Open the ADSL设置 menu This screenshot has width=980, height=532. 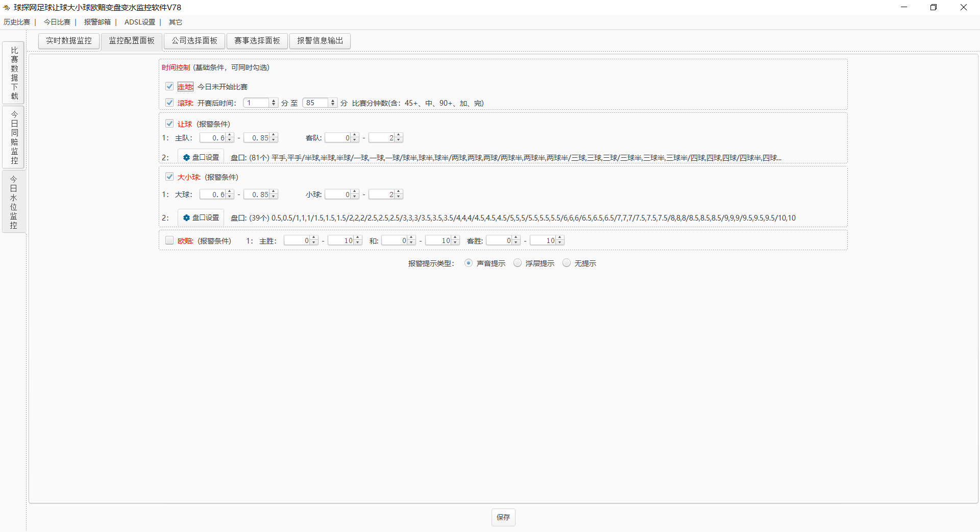(140, 22)
